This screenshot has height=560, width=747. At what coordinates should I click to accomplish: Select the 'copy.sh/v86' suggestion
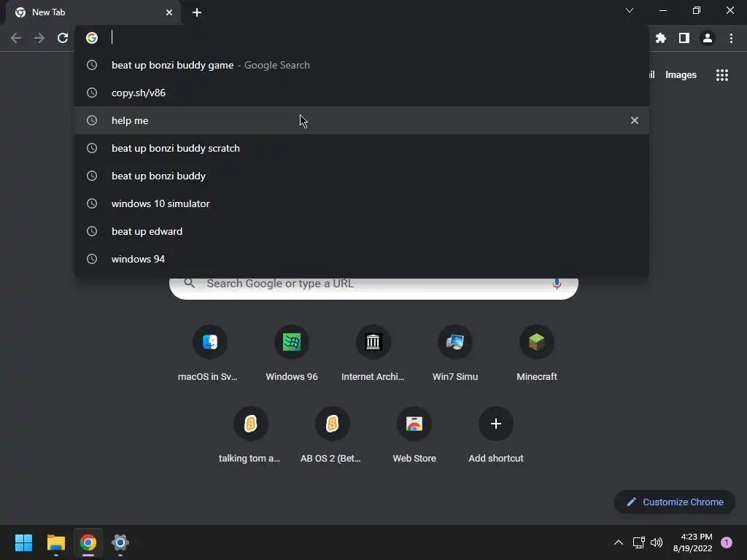[362, 93]
